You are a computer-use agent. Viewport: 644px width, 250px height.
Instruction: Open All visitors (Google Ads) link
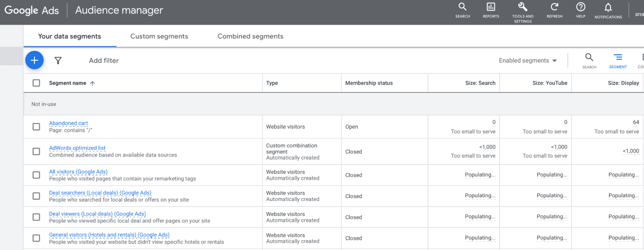pyautogui.click(x=78, y=172)
